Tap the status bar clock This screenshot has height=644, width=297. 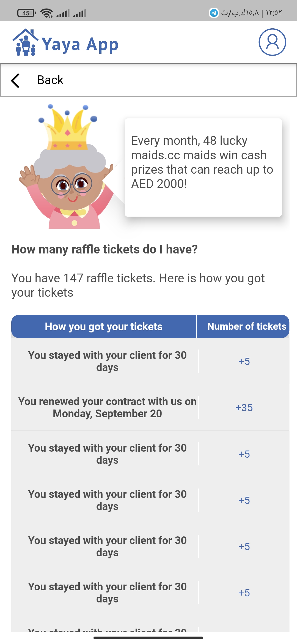click(274, 13)
